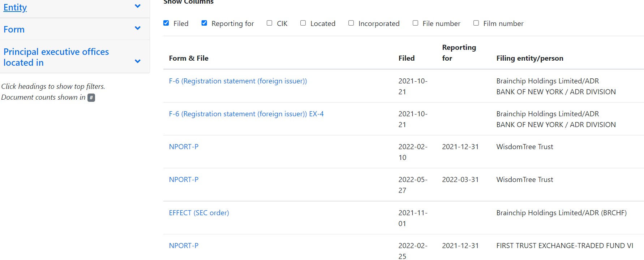Expand the Form filter chevron
The height and width of the screenshot is (260, 644).
137,28
